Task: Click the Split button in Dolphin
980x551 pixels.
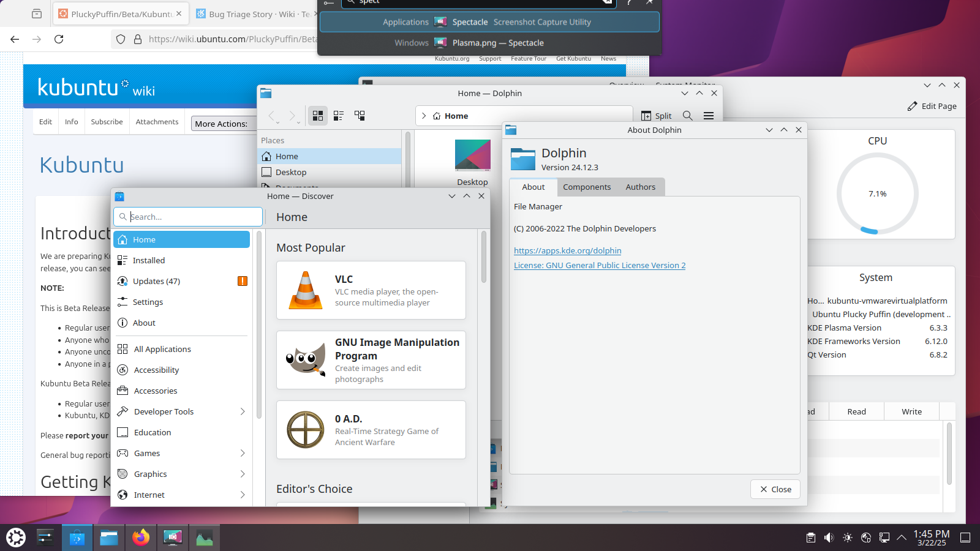Action: click(656, 116)
